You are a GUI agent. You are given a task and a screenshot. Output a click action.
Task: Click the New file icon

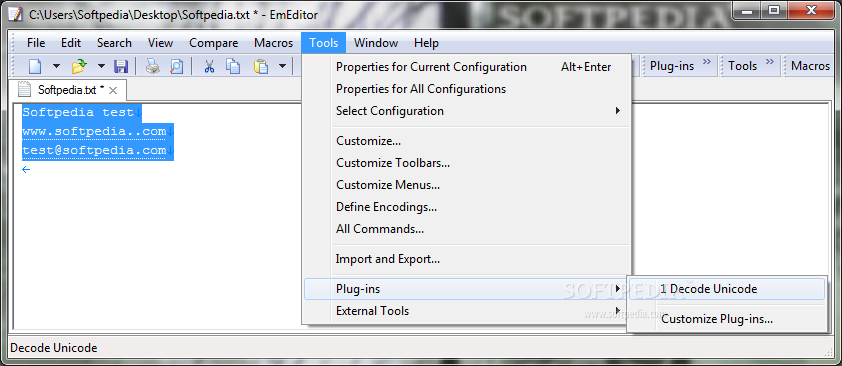point(35,67)
